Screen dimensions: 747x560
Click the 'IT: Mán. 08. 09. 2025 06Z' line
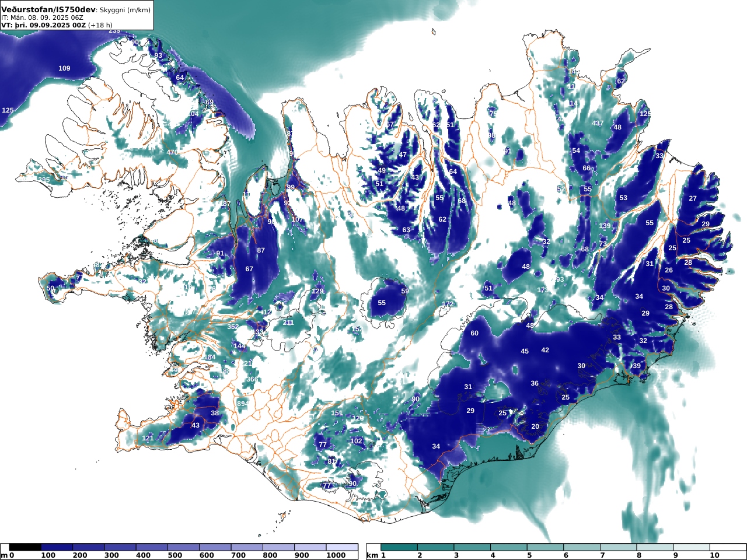click(x=43, y=18)
